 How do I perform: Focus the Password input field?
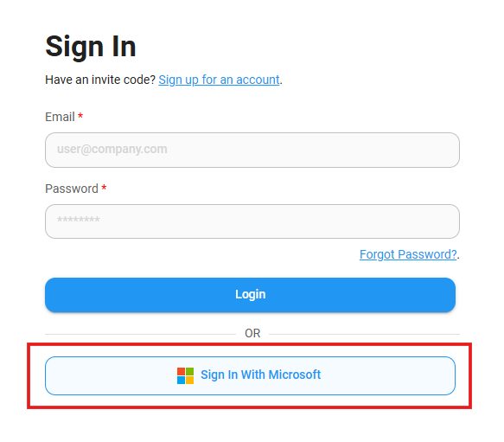[252, 221]
